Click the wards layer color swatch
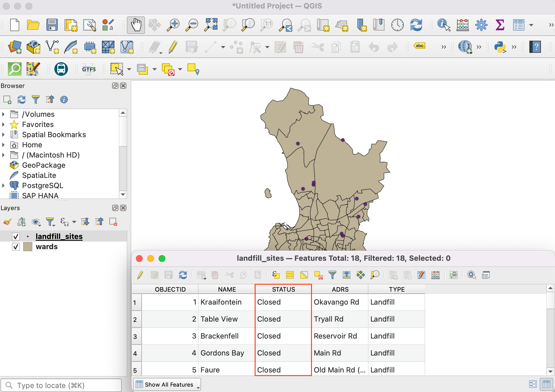This screenshot has width=555, height=392. coord(27,247)
